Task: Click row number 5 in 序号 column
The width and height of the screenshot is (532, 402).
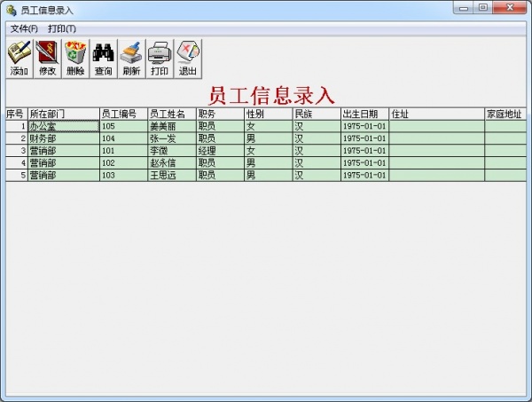Action: [x=17, y=175]
